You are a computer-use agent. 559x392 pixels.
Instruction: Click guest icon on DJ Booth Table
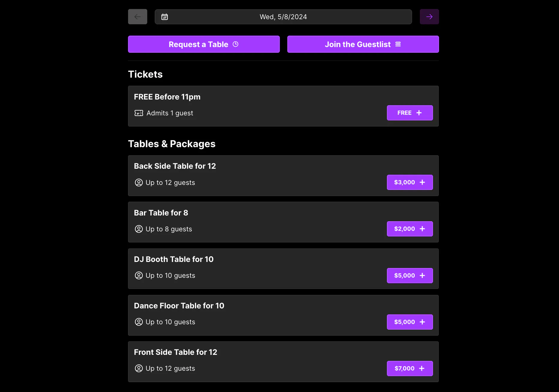(x=139, y=275)
